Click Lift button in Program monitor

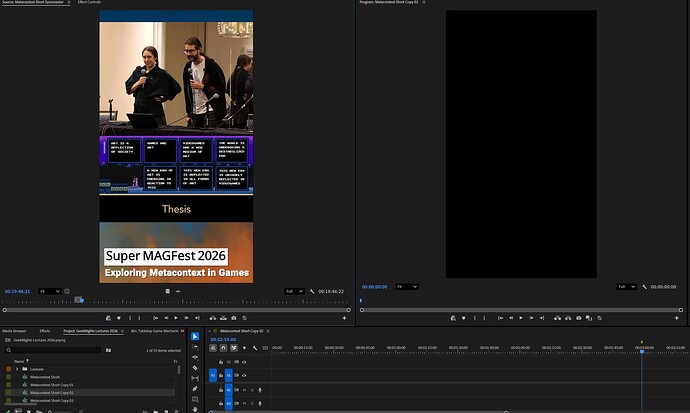click(558, 318)
